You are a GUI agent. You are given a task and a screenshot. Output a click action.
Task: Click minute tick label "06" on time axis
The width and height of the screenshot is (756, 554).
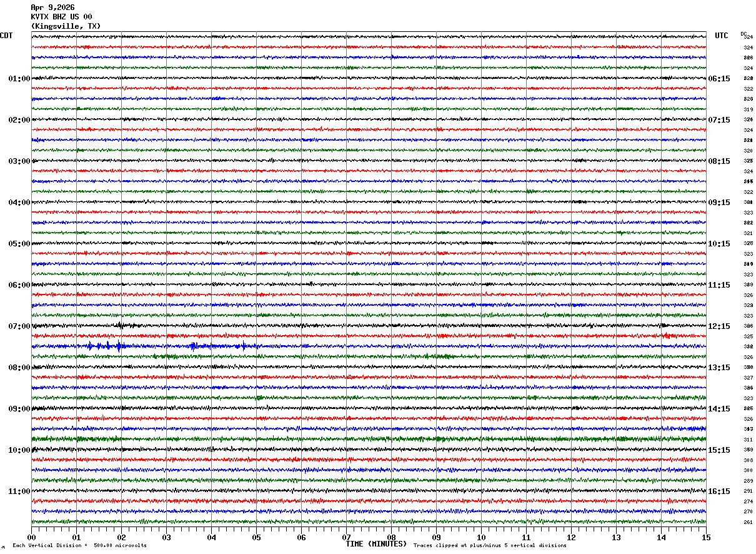point(301,537)
